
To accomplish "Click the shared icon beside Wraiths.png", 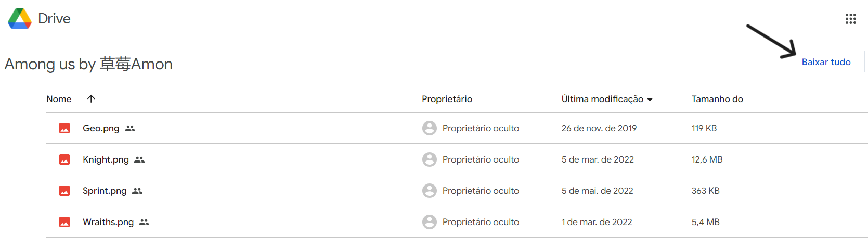I will (144, 222).
